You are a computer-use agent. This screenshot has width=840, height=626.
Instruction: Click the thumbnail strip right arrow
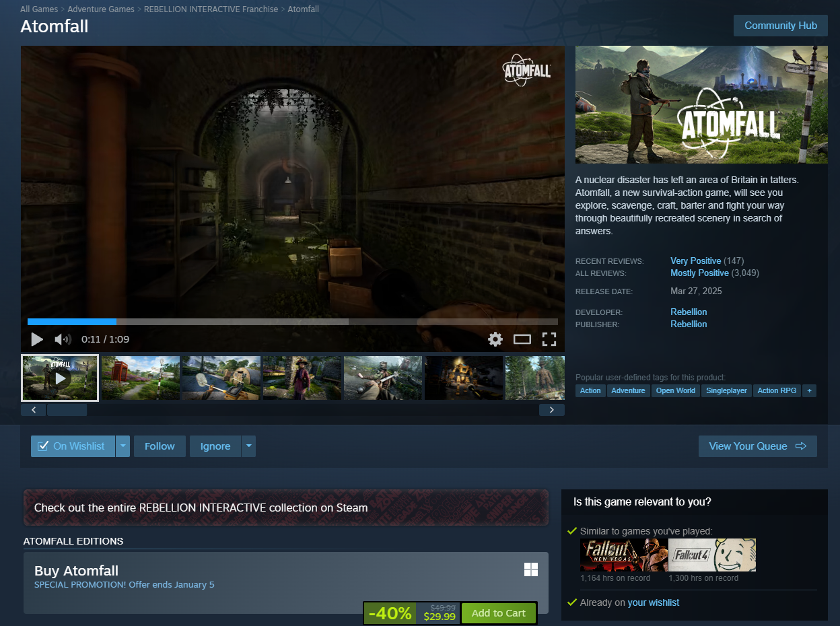pos(552,409)
